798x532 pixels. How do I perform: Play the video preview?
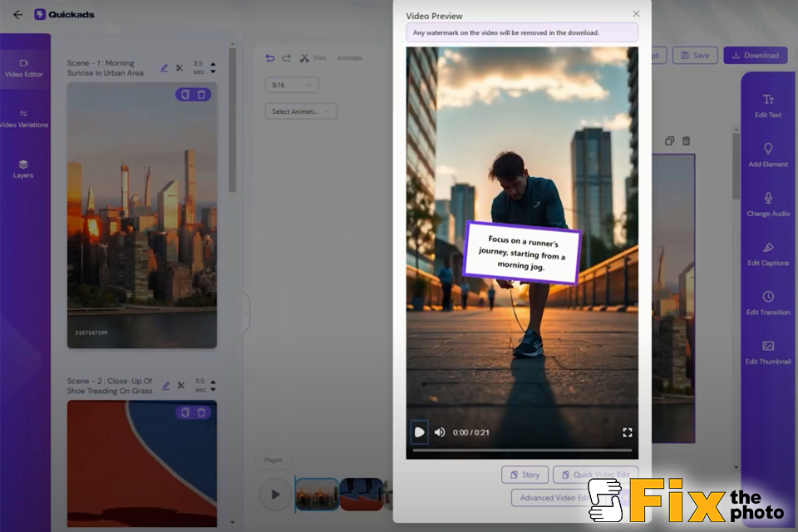[x=420, y=432]
